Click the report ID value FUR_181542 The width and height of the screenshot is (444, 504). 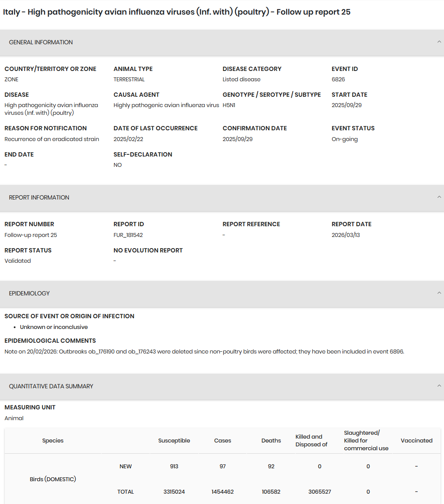pyautogui.click(x=128, y=235)
